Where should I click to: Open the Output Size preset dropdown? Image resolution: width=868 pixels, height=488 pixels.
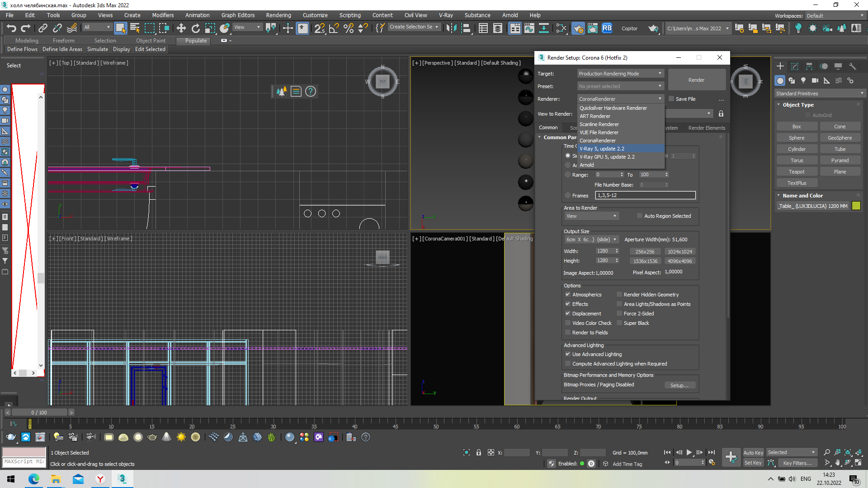click(x=591, y=240)
